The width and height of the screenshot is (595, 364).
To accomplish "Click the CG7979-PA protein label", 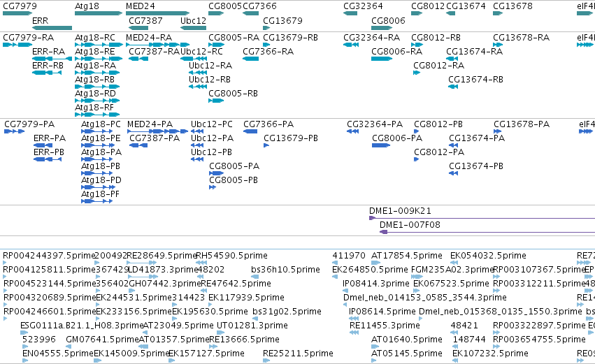I will [x=29, y=124].
